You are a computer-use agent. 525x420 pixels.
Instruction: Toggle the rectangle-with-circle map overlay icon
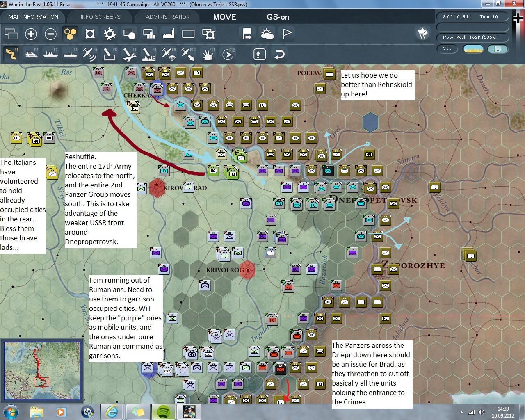coord(129,34)
